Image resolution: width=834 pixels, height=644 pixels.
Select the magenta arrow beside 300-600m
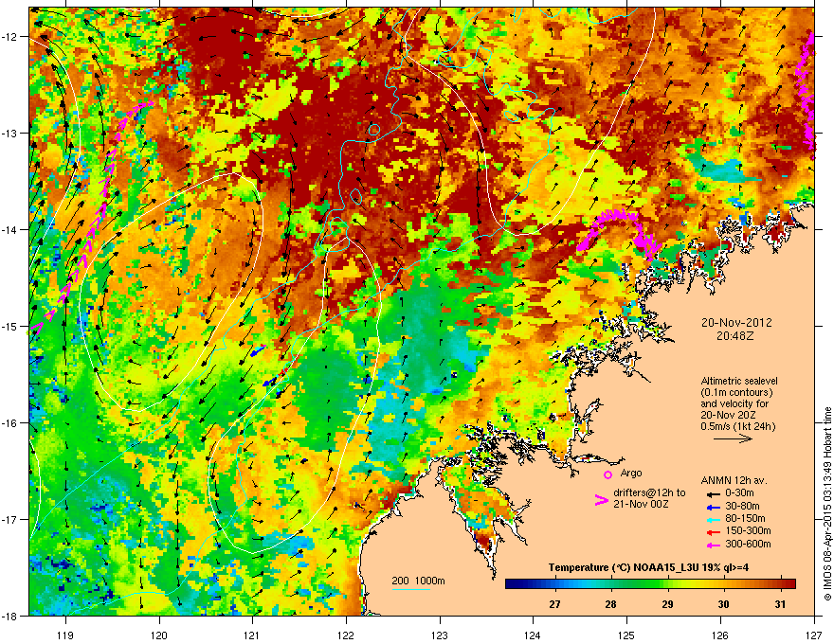pos(713,545)
